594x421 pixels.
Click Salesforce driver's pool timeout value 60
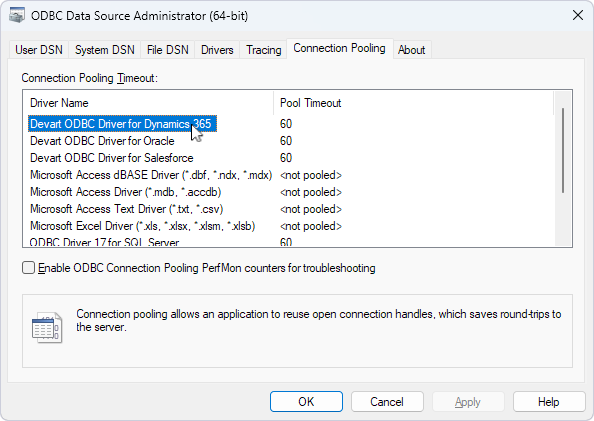click(286, 158)
